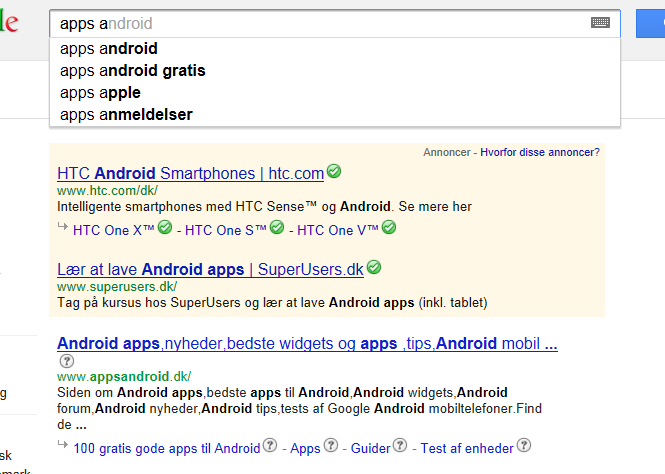This screenshot has height=474, width=665.
Task: Select suggestion "apps android gratis"
Action: click(x=335, y=70)
